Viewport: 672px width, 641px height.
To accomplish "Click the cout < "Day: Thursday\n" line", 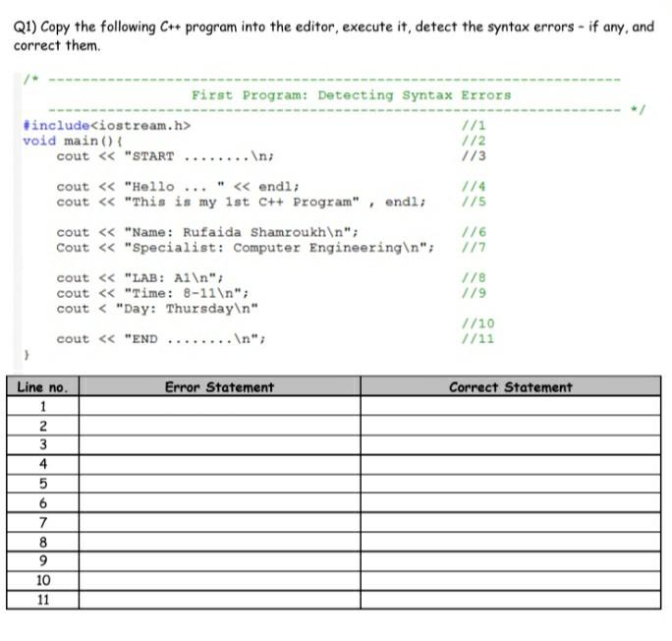I will (157, 309).
